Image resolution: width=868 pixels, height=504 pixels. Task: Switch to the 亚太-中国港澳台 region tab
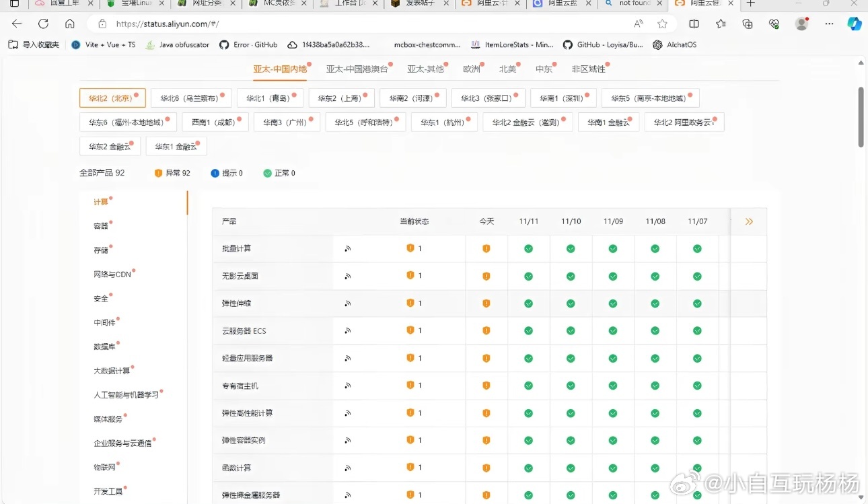point(357,69)
